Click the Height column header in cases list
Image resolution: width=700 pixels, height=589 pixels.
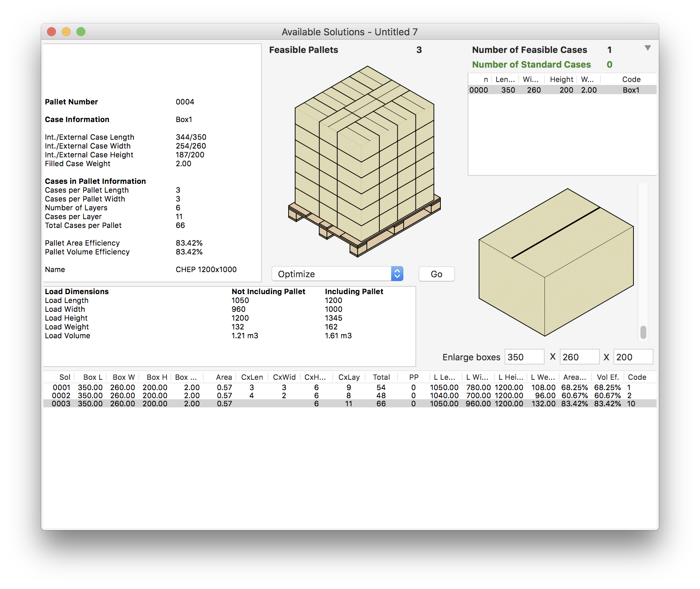561,79
